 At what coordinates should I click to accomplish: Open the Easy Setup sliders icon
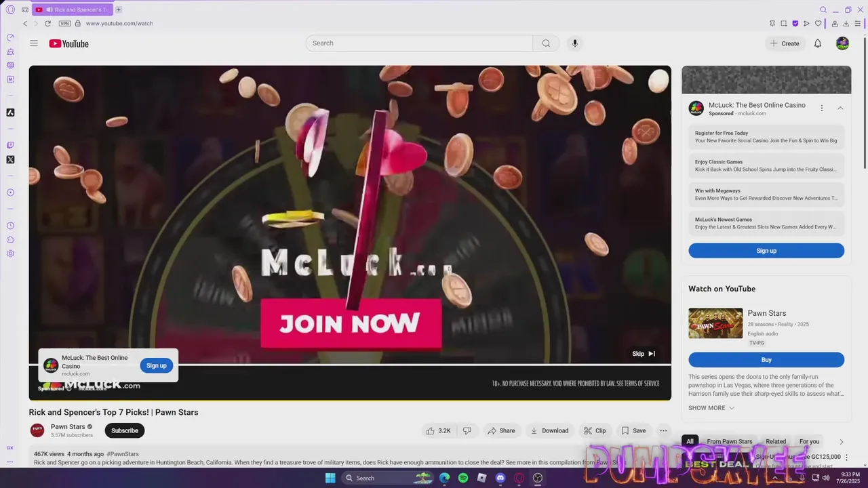pyautogui.click(x=858, y=23)
